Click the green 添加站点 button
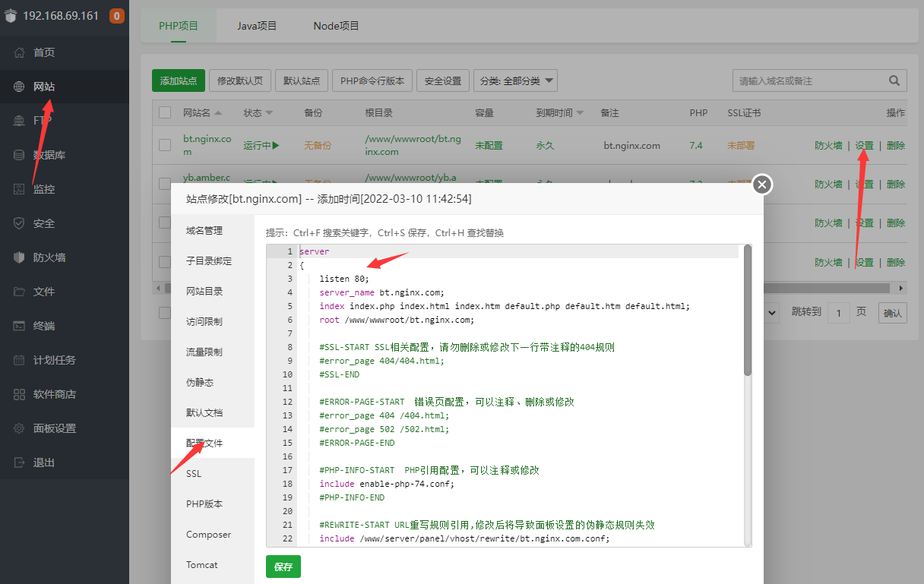This screenshot has width=924, height=584. [179, 80]
